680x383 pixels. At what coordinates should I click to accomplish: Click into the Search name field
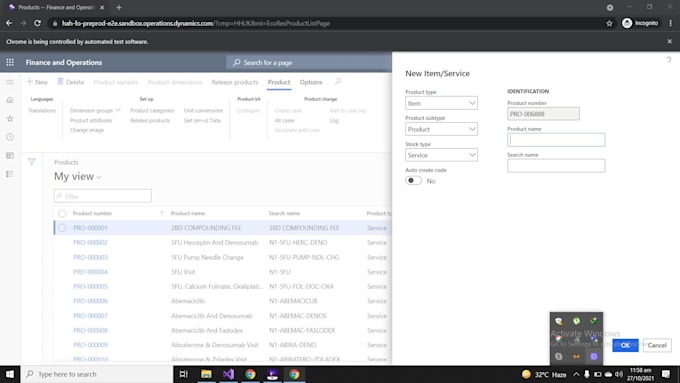[x=556, y=166]
